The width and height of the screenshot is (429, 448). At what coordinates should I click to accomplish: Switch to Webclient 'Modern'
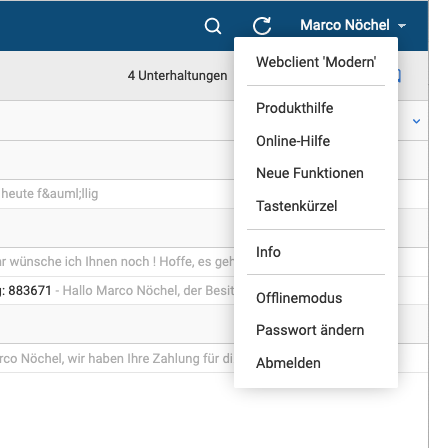(x=316, y=62)
